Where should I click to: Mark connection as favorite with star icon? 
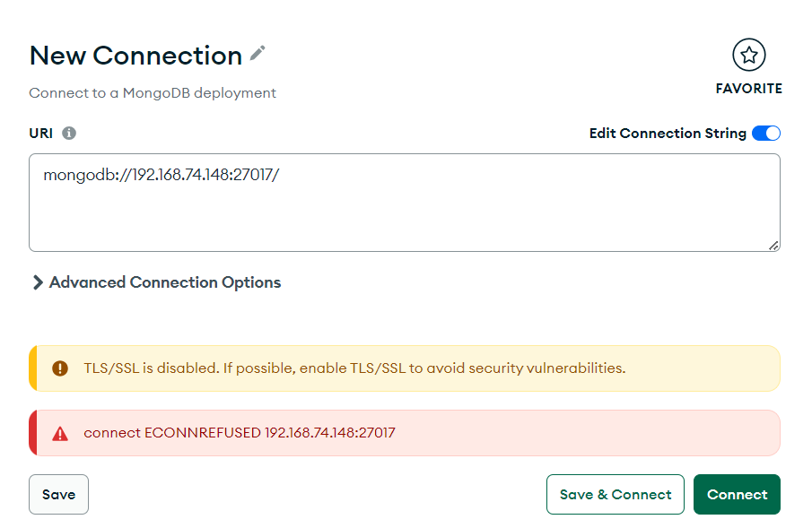(749, 55)
